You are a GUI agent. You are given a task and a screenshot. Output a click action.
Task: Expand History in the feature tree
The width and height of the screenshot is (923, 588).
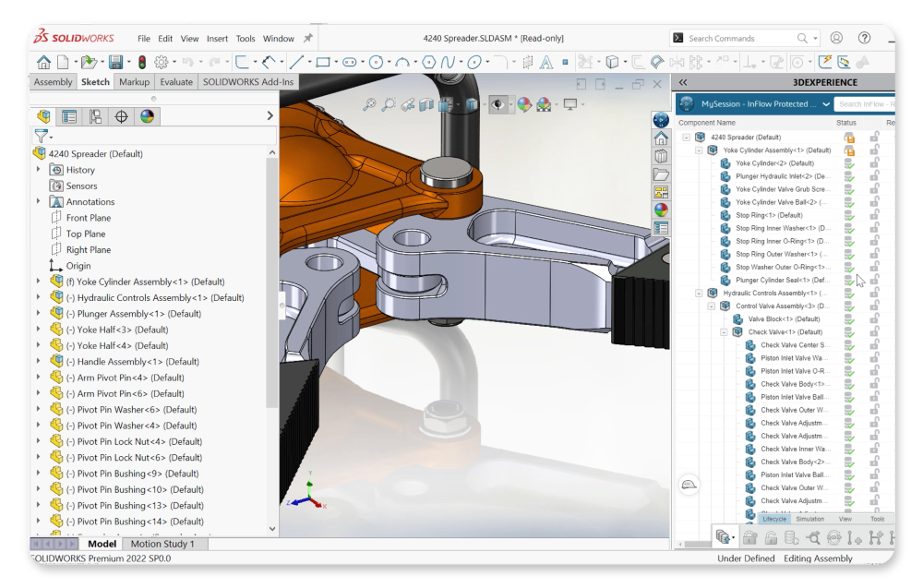pos(39,170)
